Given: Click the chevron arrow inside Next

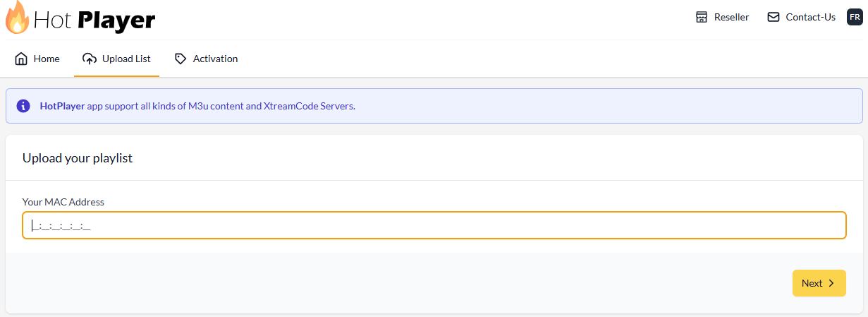Looking at the screenshot, I should pyautogui.click(x=831, y=283).
